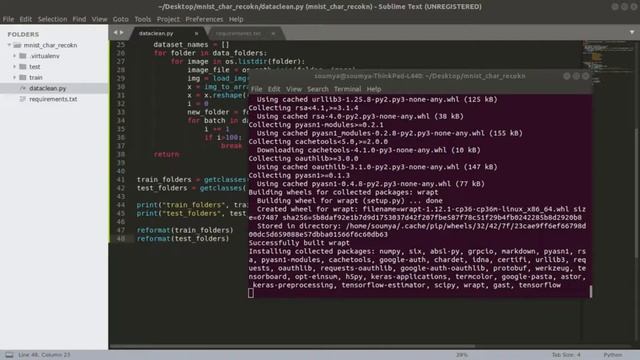This screenshot has height=360, width=640.
Task: Open requirements.txt from the sidebar
Action: tap(54, 99)
